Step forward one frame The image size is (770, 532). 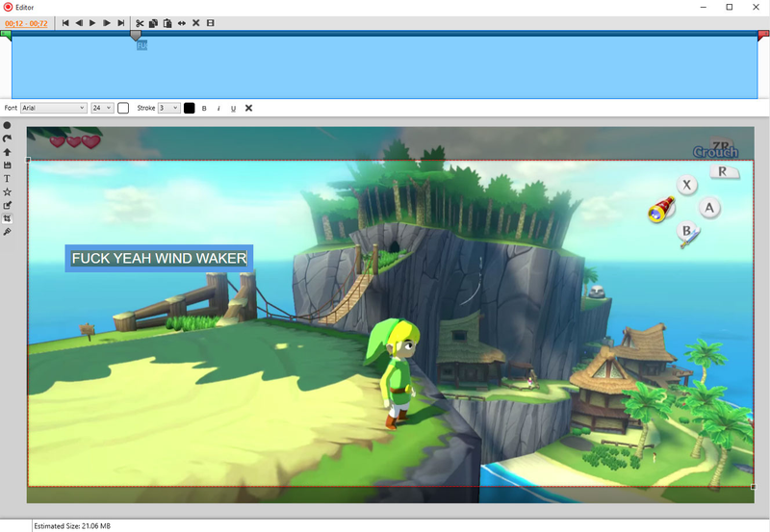coord(106,23)
